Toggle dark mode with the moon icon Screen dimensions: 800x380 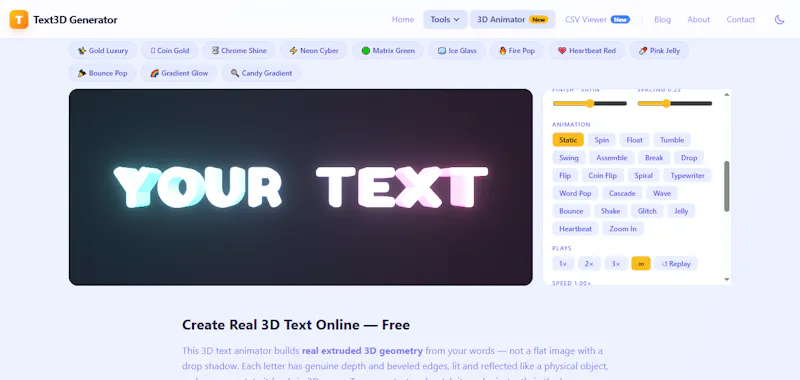click(779, 19)
